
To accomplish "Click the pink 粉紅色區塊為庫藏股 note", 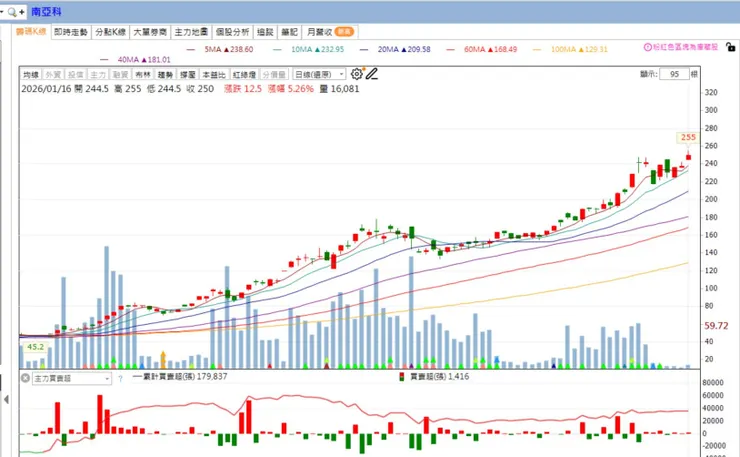I will click(685, 47).
